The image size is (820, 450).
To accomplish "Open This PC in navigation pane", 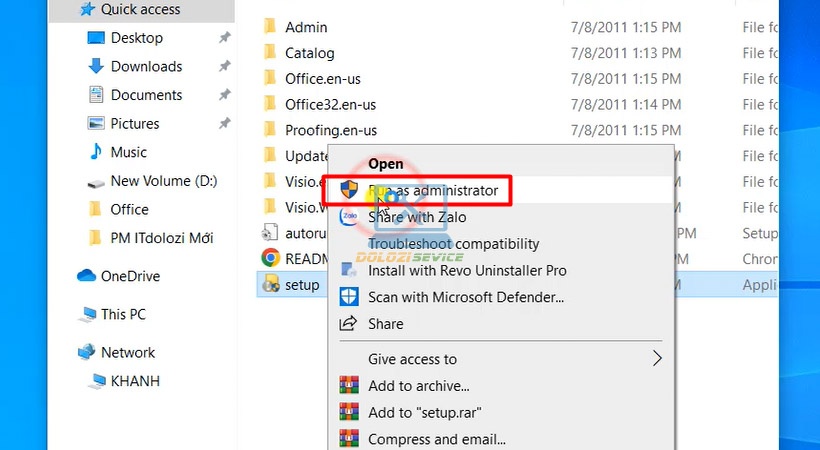I will [123, 314].
